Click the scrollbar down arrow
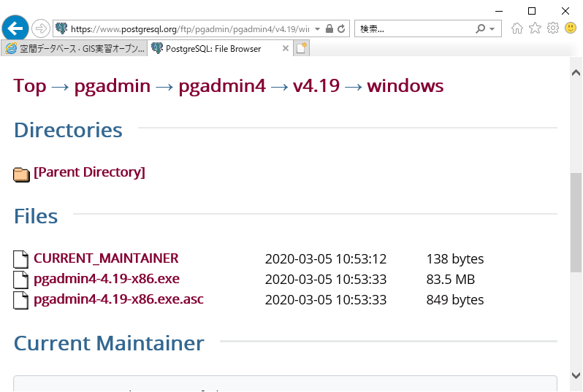The width and height of the screenshot is (583, 392). pos(576,375)
